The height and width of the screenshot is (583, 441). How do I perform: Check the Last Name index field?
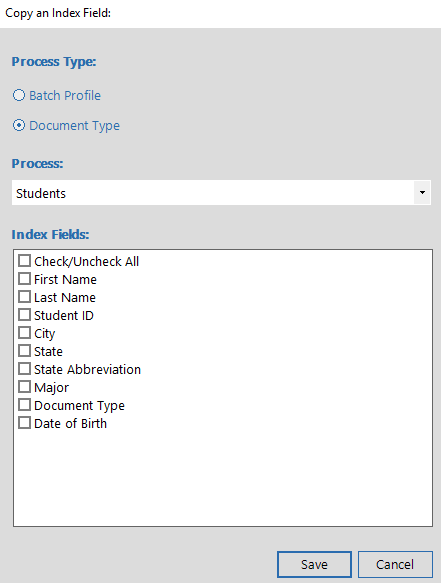25,297
